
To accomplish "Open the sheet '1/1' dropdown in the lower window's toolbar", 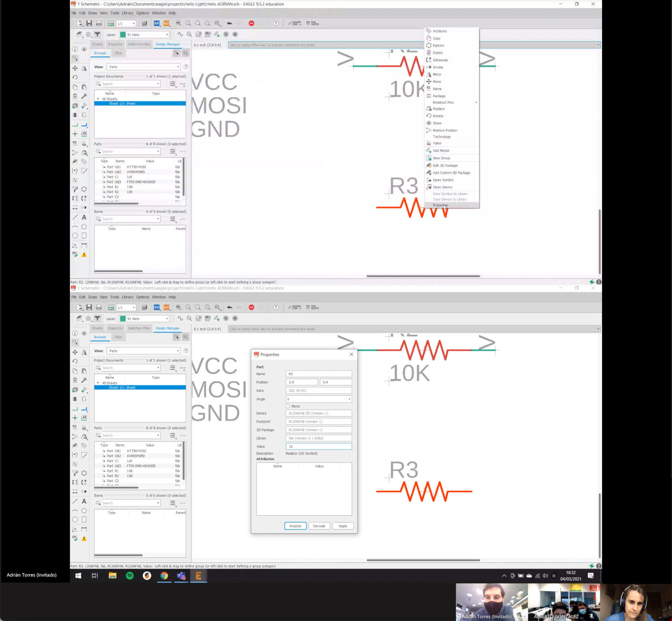I will click(126, 307).
